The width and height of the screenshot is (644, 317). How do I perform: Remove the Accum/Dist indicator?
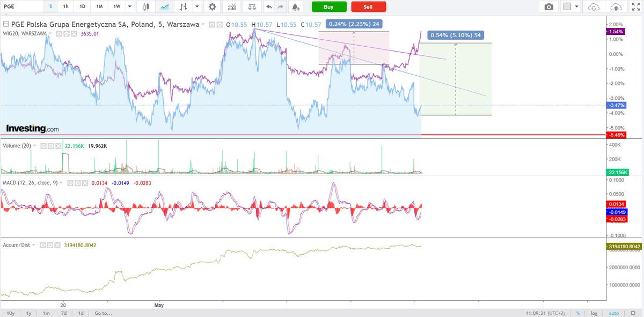(57, 245)
